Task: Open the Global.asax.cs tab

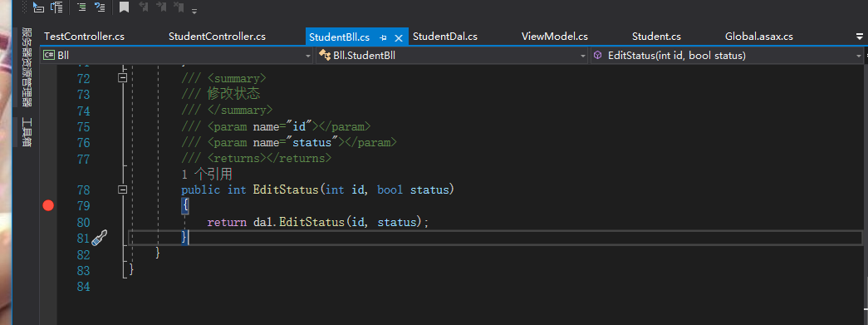Action: pyautogui.click(x=759, y=37)
